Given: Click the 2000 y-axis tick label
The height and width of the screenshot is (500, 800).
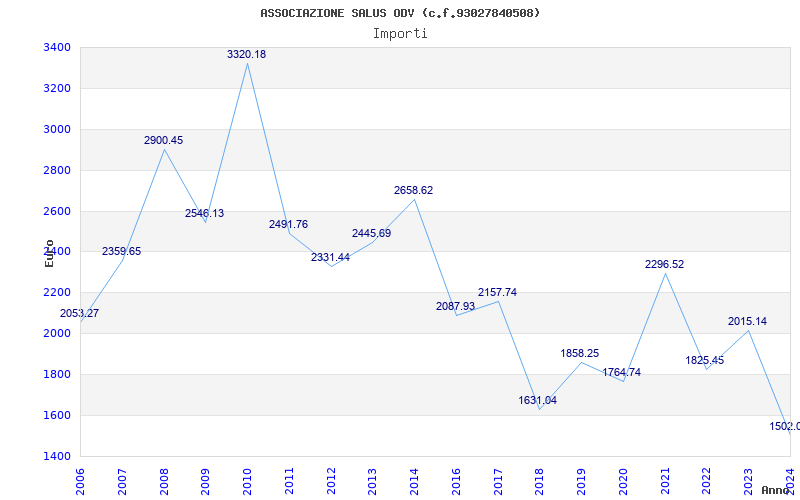Looking at the screenshot, I should (57, 333).
